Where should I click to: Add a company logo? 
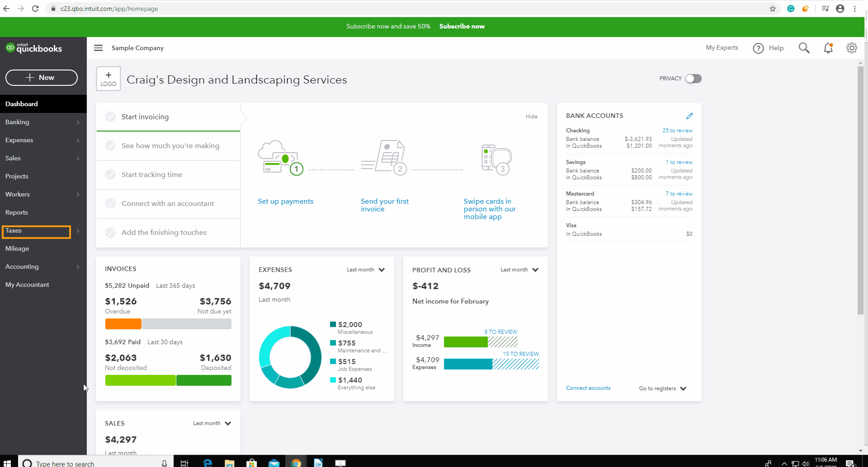pos(108,79)
